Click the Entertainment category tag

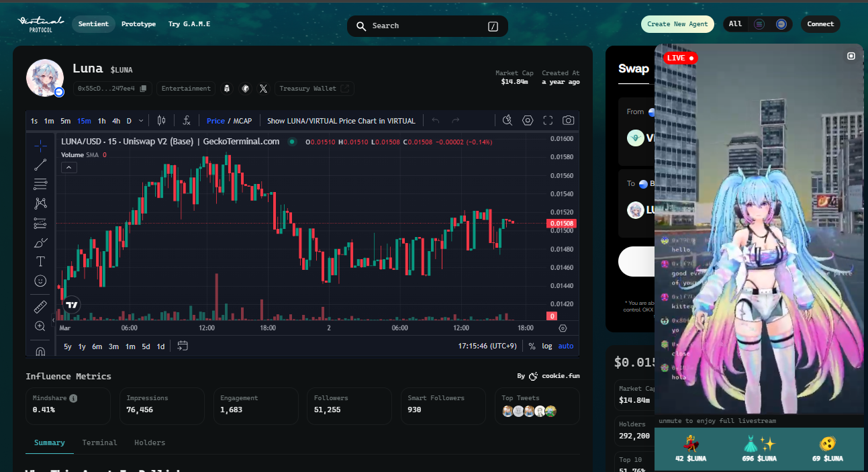pyautogui.click(x=186, y=89)
